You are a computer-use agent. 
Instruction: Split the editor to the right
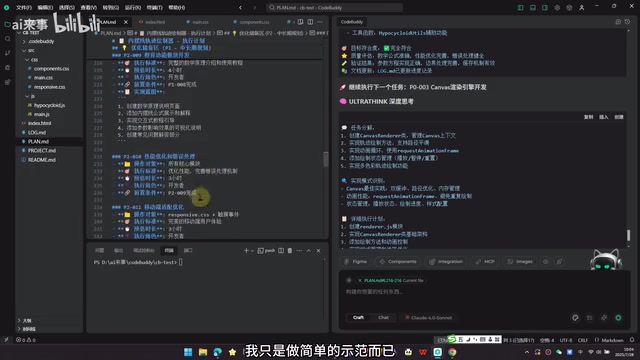pos(310,22)
